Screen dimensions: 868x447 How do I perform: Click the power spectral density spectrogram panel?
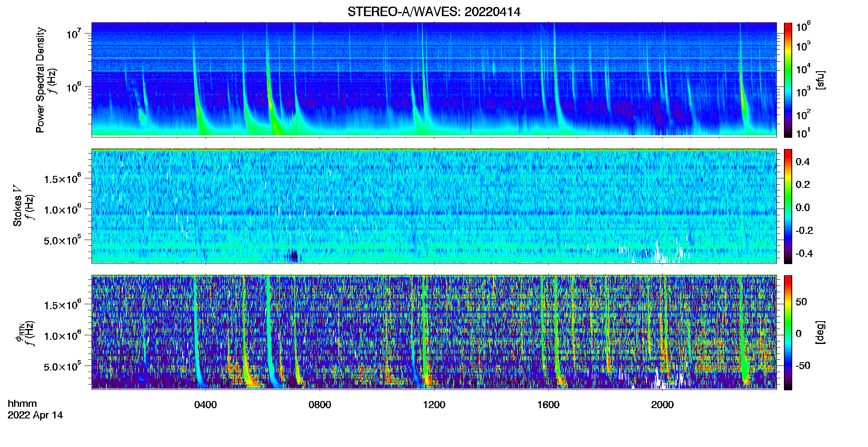tap(434, 79)
